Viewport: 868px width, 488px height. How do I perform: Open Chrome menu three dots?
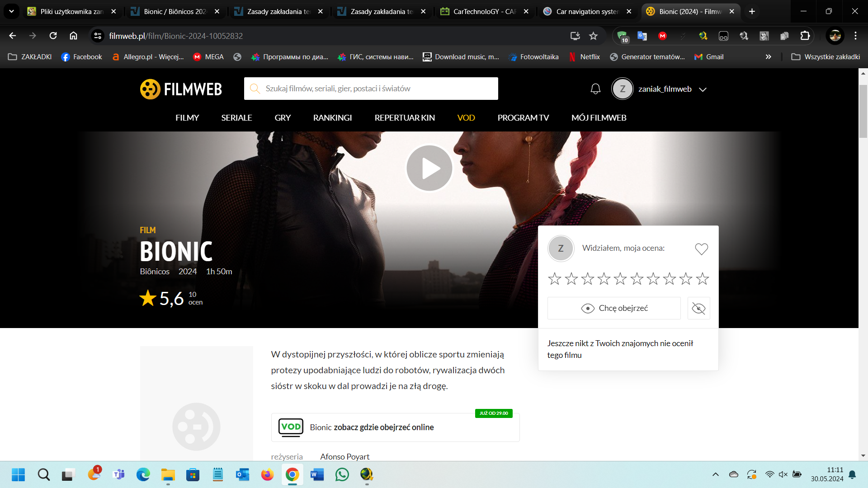(855, 36)
